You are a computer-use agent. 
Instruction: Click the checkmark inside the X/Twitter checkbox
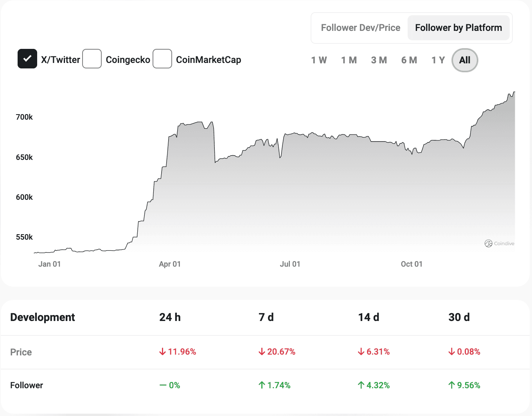(x=27, y=59)
